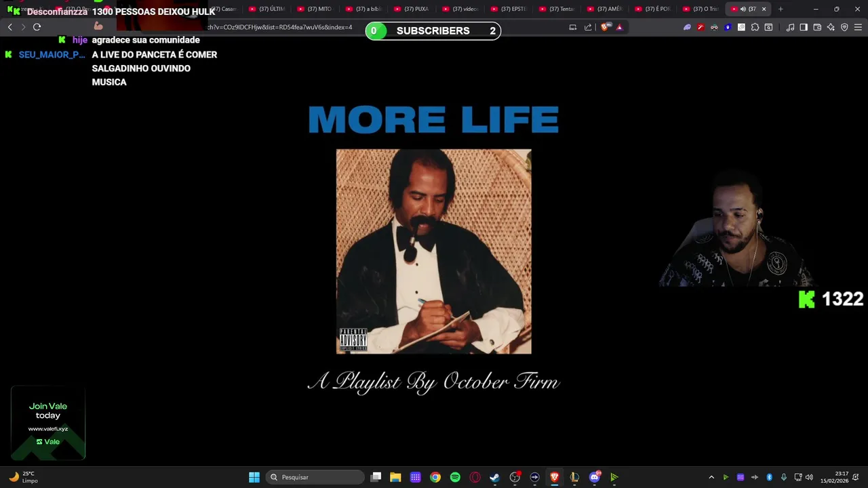Switch to the '(37) O Trist' tab
The image size is (868, 488).
pos(701,9)
